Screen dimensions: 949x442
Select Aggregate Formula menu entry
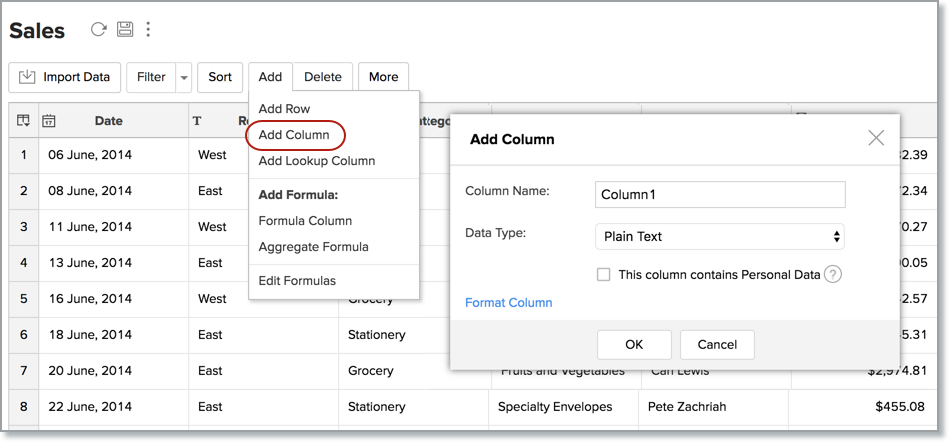313,247
